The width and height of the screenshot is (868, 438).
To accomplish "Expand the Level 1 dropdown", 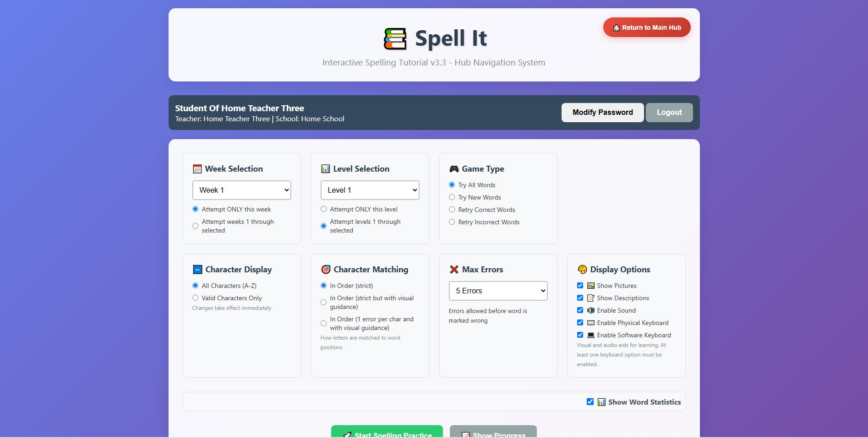I will 370,190.
